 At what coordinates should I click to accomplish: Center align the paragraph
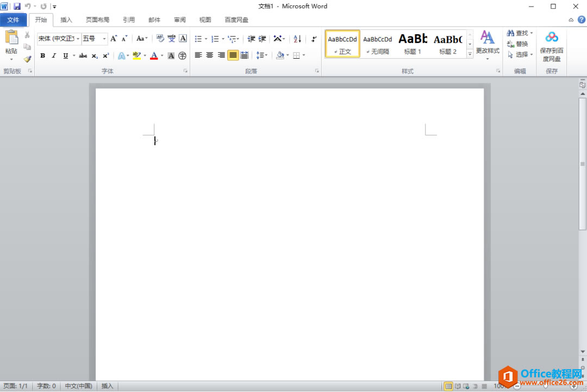click(x=210, y=55)
